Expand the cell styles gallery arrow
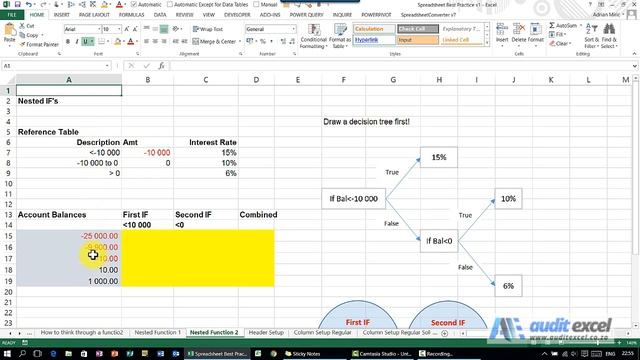This screenshot has height=360, width=640. pyautogui.click(x=487, y=42)
